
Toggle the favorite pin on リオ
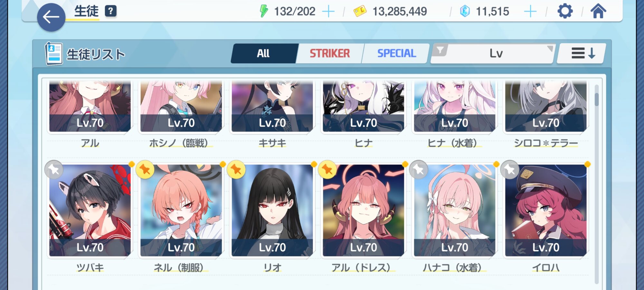point(236,169)
